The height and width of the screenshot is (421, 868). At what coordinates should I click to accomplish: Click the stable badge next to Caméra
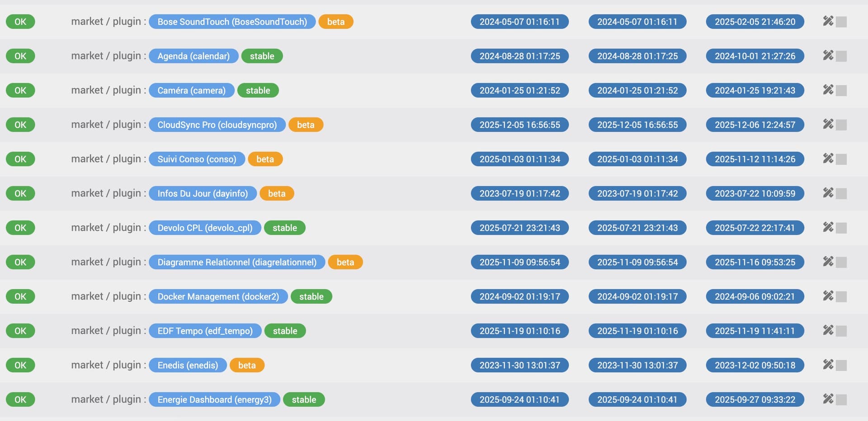click(x=258, y=90)
